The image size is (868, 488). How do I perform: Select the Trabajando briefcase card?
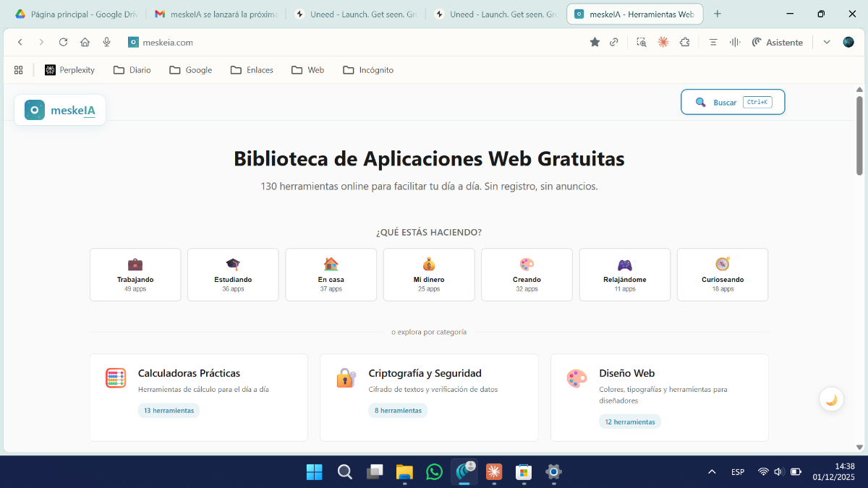(x=135, y=275)
